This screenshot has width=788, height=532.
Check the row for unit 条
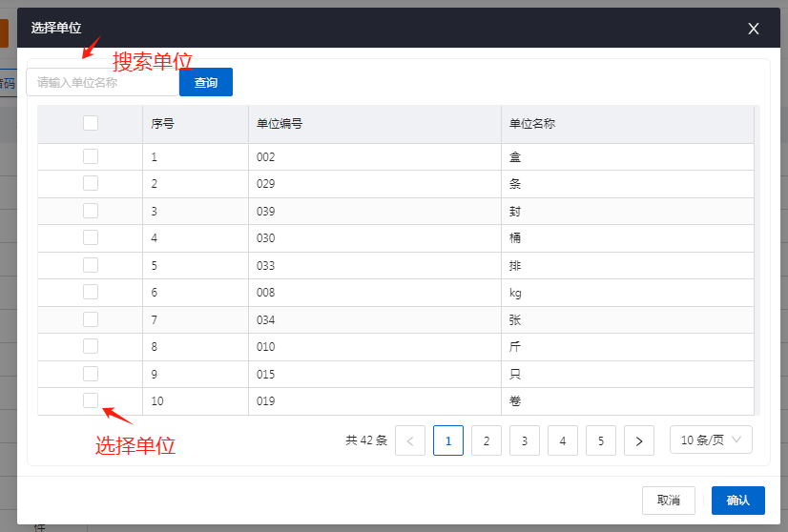tap(91, 183)
